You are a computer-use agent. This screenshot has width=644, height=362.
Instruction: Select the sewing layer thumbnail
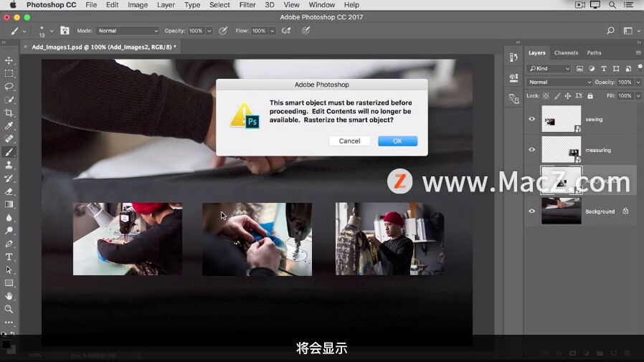[561, 119]
